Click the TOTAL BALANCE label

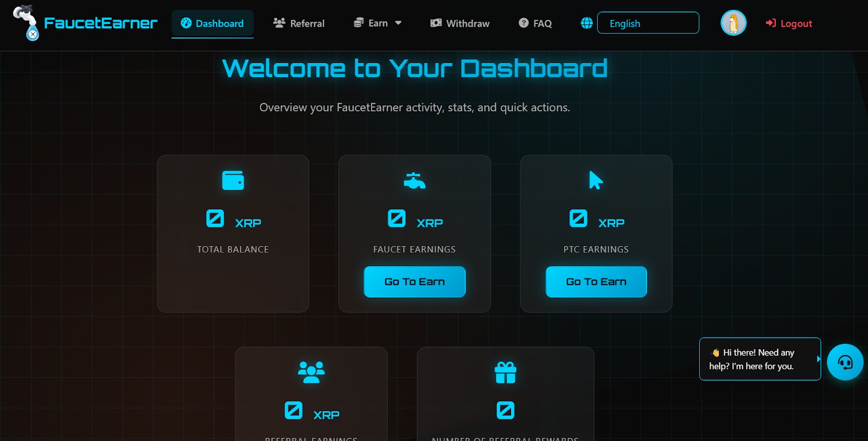point(233,249)
